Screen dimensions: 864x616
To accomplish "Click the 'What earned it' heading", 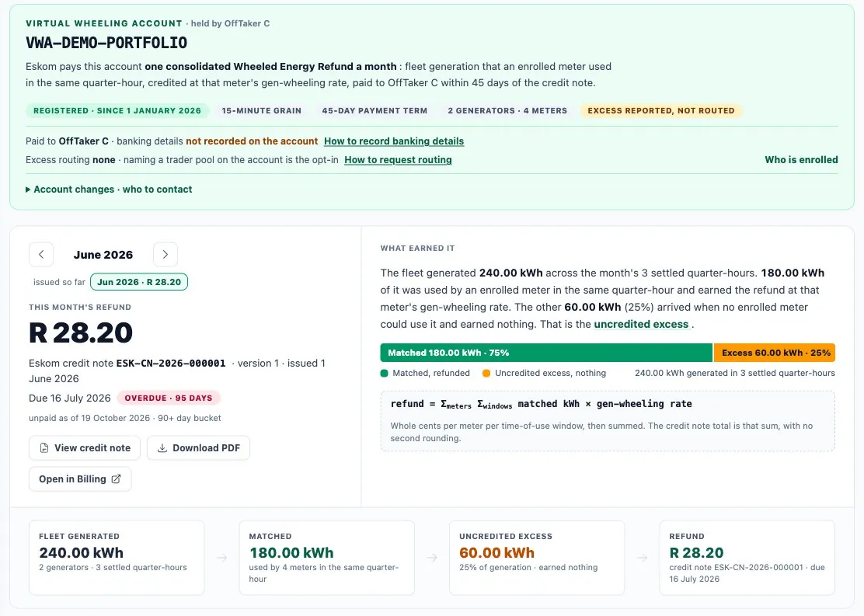I will click(x=418, y=249).
